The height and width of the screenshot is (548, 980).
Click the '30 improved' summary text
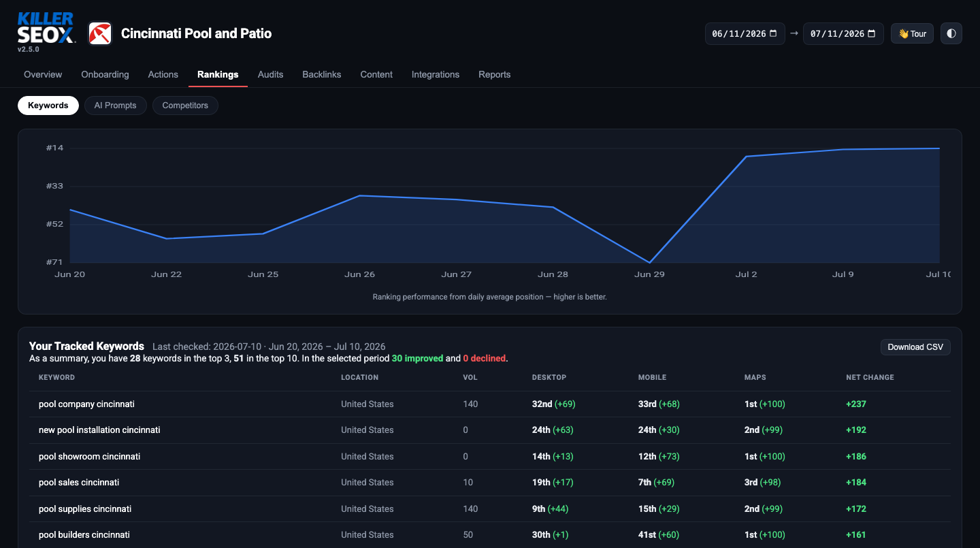[x=417, y=358]
